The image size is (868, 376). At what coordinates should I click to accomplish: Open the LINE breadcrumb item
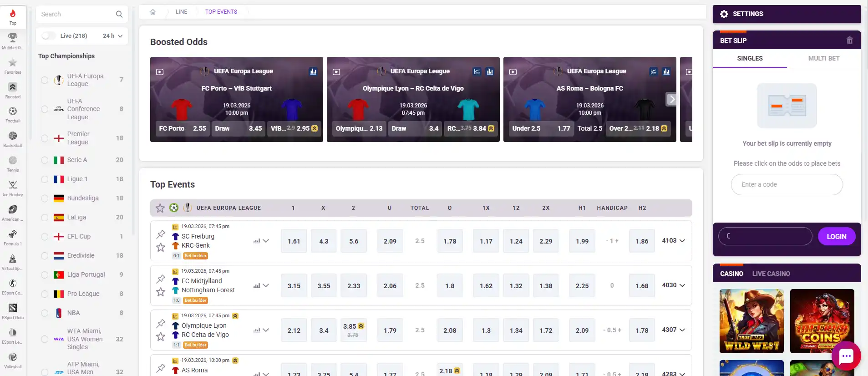[181, 12]
